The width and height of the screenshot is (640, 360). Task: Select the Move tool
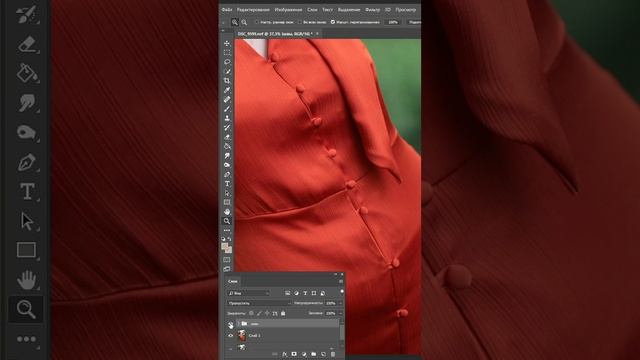tap(227, 43)
